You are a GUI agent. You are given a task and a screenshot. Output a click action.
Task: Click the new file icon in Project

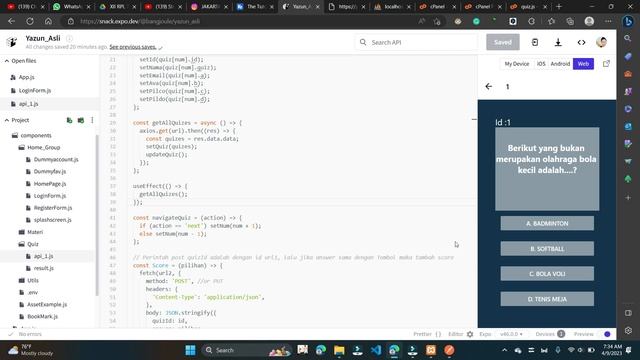(x=69, y=120)
